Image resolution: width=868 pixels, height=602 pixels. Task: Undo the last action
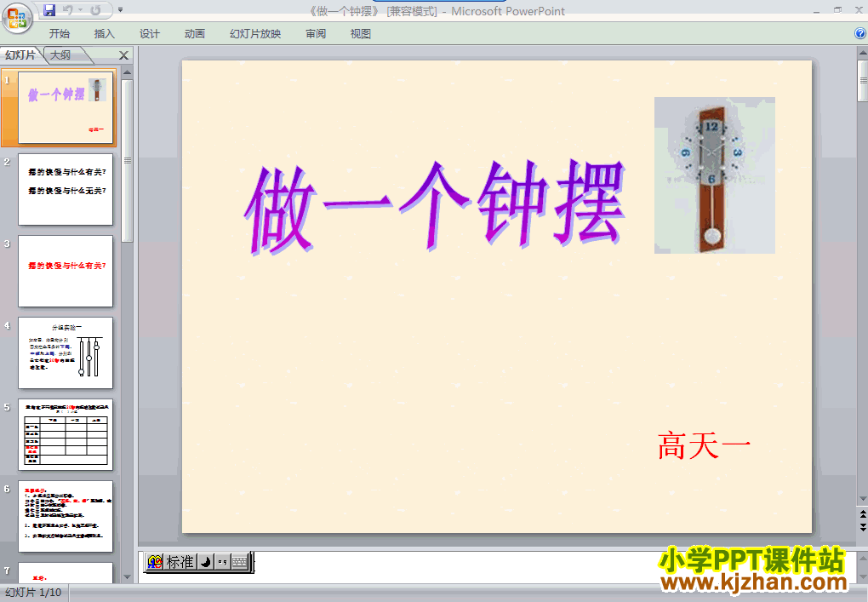[x=68, y=10]
